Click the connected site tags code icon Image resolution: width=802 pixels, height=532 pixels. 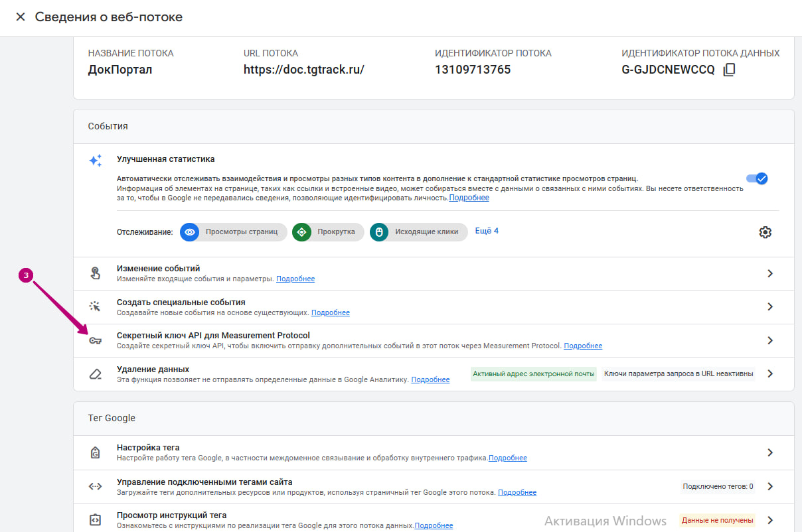[x=96, y=486]
